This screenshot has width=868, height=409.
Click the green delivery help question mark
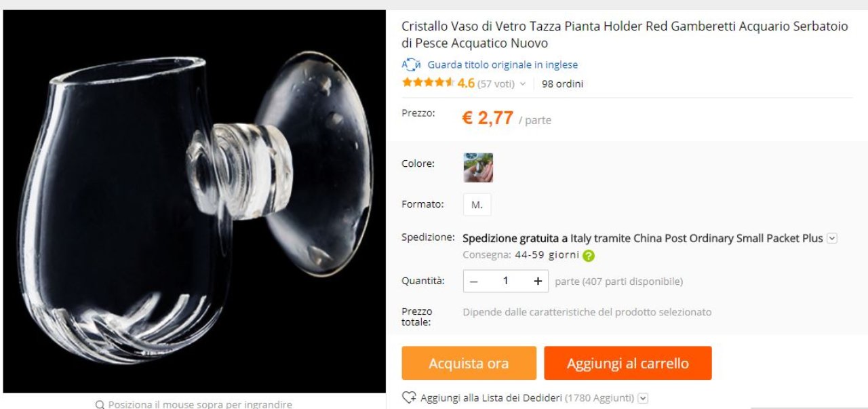coord(589,256)
